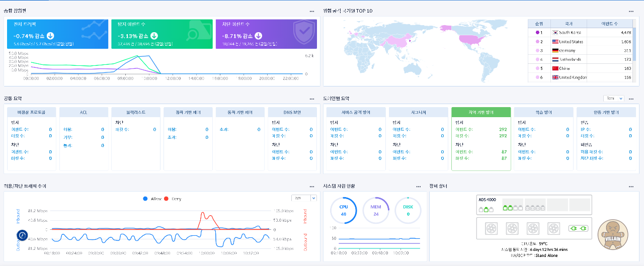Image resolution: width=644 pixels, height=266 pixels.
Task: Click South Korea row in country table
Action: [x=579, y=33]
